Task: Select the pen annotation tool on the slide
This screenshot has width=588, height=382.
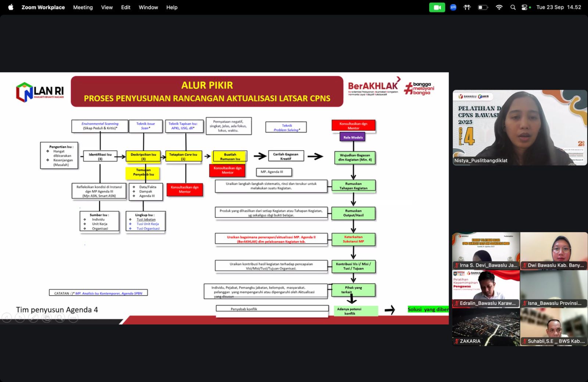Action: (x=33, y=318)
